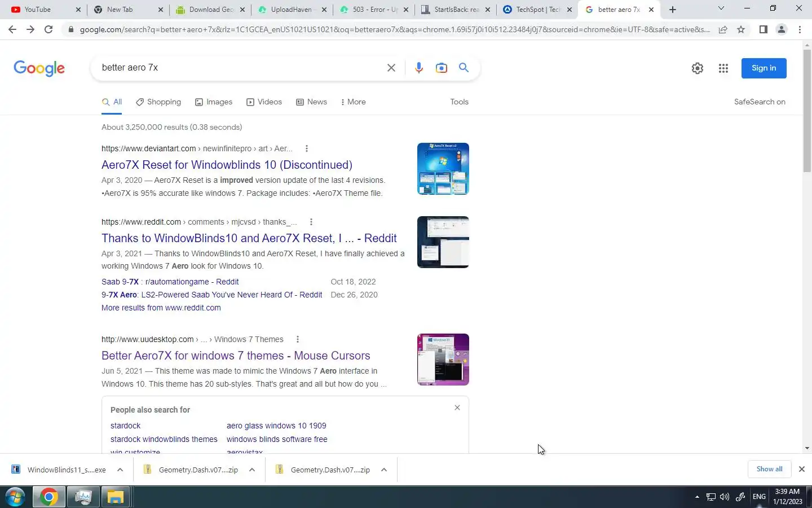Go forward using the browser forward arrow

tap(30, 29)
